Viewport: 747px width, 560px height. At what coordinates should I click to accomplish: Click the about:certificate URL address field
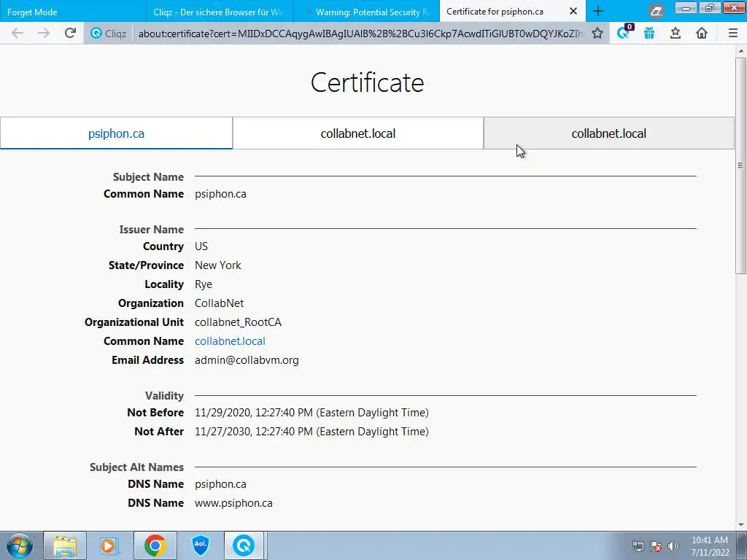pyautogui.click(x=360, y=34)
